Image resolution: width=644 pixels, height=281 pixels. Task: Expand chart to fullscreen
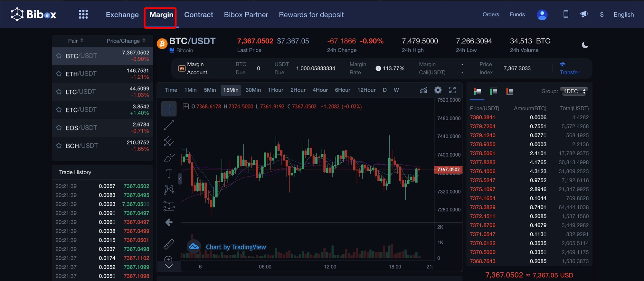pos(452,90)
